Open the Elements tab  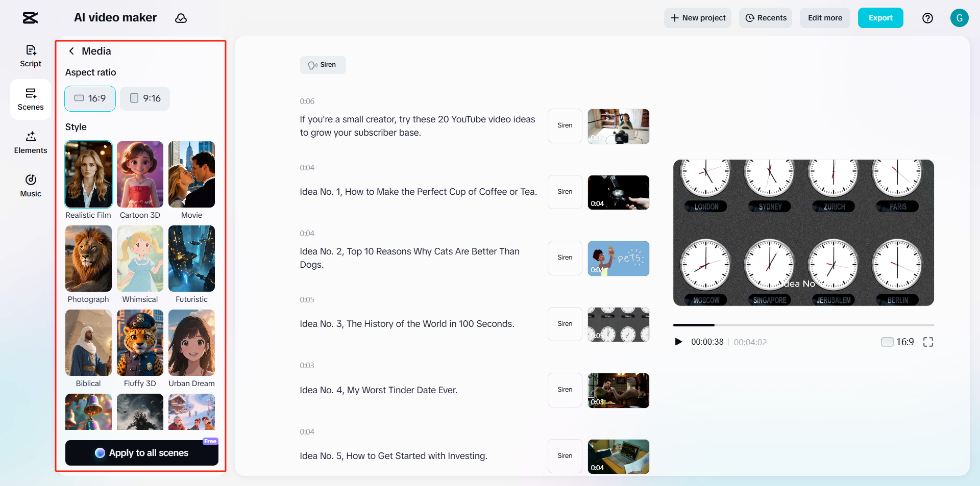(x=31, y=143)
